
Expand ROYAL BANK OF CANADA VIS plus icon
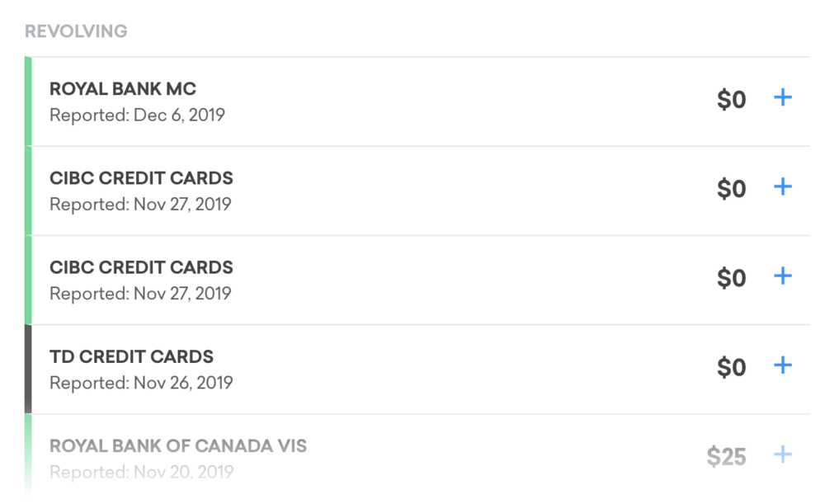(782, 455)
